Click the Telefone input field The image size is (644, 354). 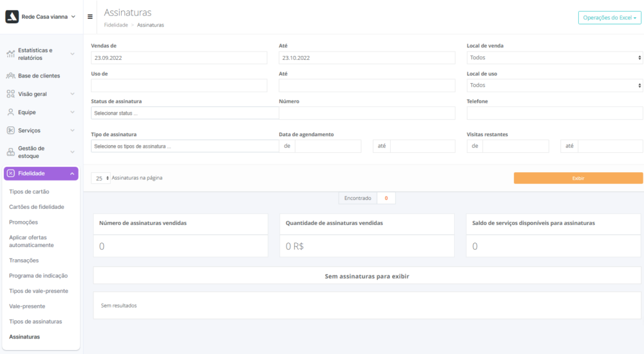point(554,113)
